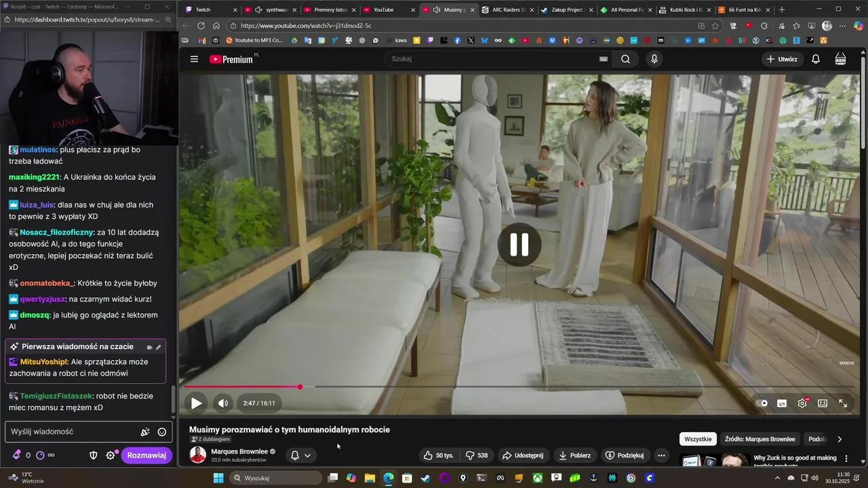The width and height of the screenshot is (868, 488).
Task: Switch to the ARC Raiders tab
Action: (507, 9)
